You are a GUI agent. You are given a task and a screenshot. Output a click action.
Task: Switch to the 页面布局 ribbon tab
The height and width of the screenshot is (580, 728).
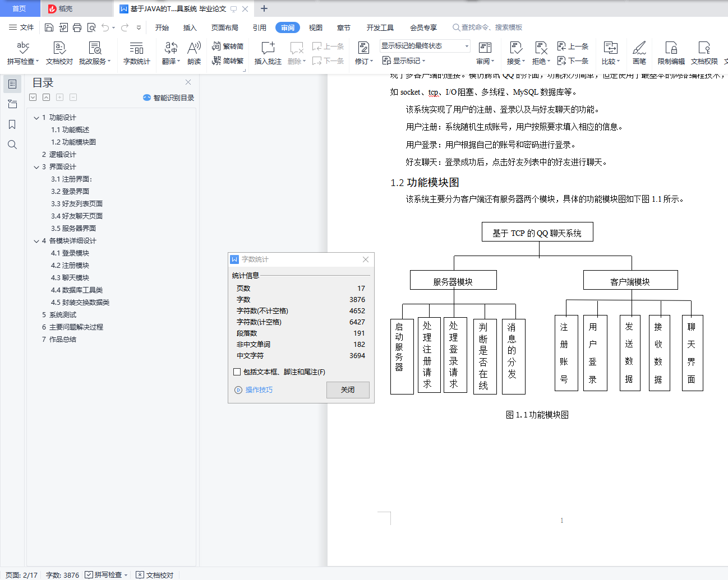[225, 27]
